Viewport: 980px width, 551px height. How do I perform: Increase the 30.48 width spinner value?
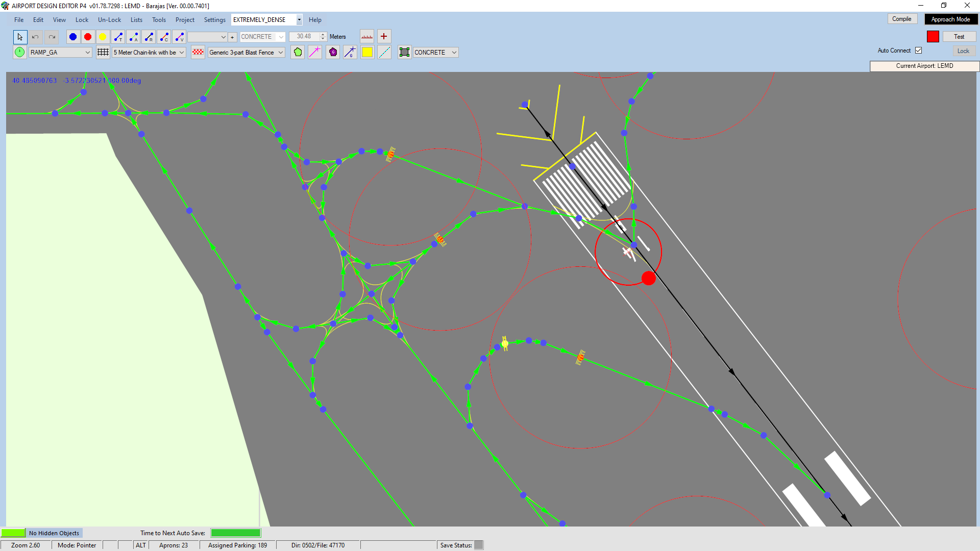323,34
